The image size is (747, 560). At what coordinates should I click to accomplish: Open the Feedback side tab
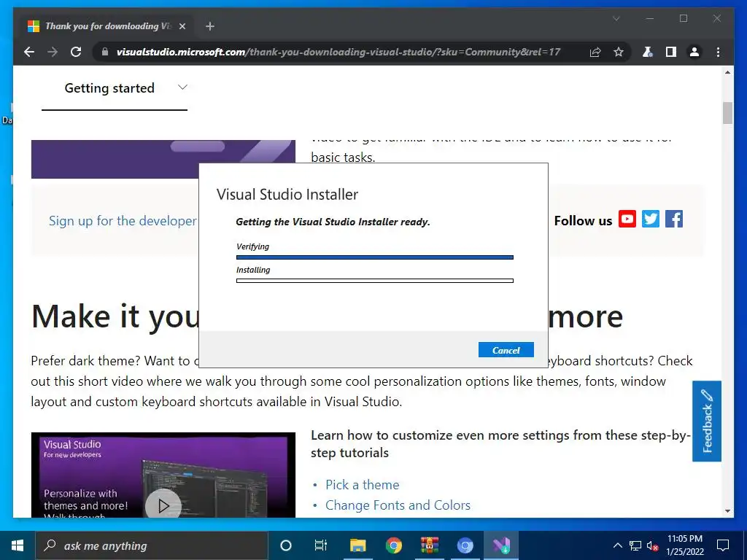(706, 421)
